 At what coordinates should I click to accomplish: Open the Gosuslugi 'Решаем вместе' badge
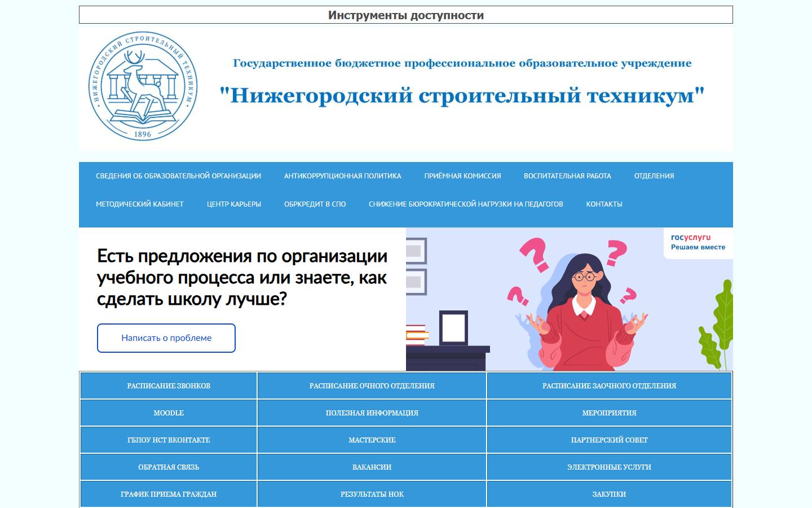click(x=698, y=243)
